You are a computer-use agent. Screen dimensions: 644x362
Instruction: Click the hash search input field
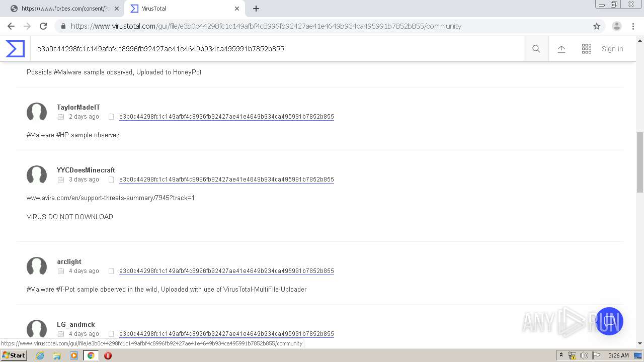pyautogui.click(x=277, y=49)
